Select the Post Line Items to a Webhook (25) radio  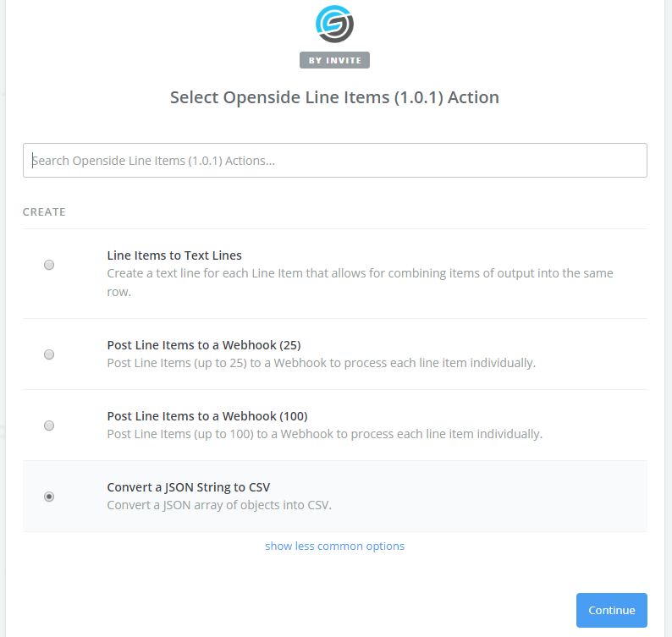coord(49,354)
